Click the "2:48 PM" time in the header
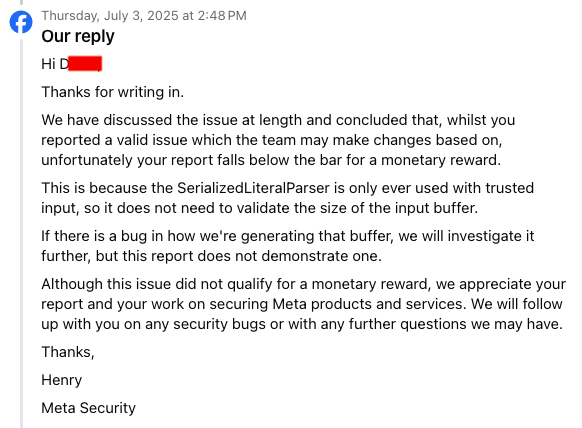The image size is (582, 428). click(222, 16)
